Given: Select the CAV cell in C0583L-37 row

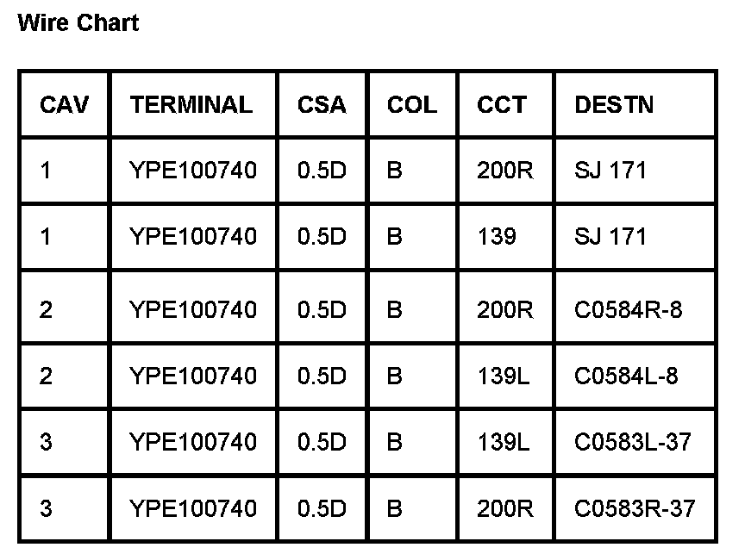Looking at the screenshot, I should 46,442.
